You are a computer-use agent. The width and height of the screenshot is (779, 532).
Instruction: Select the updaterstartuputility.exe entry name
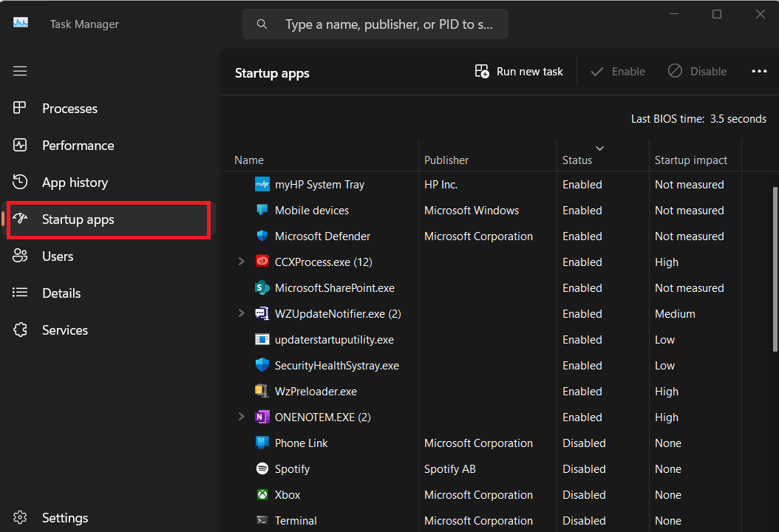coord(334,340)
